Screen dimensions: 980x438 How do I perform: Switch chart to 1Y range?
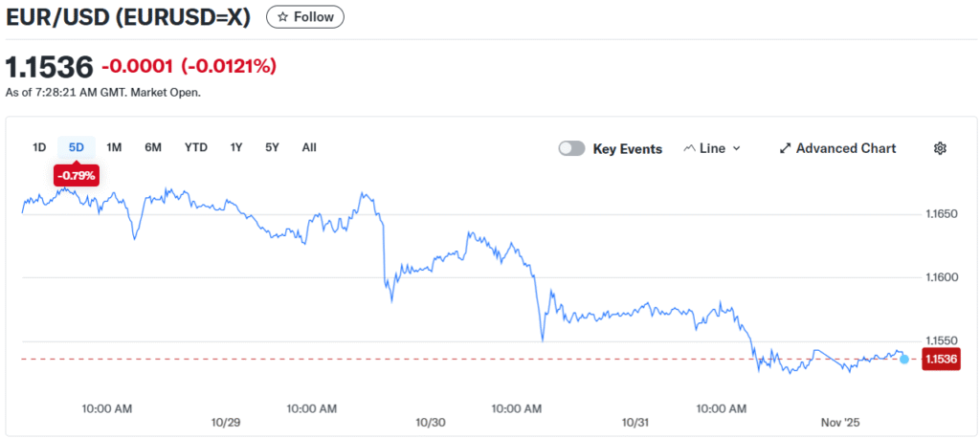pyautogui.click(x=236, y=147)
